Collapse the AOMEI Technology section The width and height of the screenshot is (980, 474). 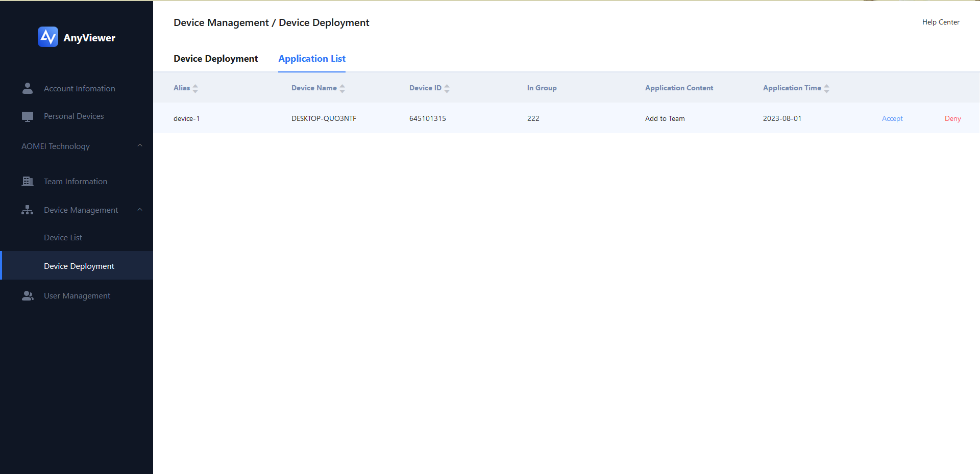(139, 146)
